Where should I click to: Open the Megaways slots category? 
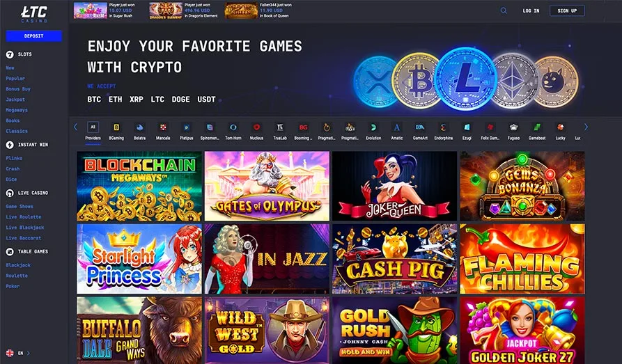pyautogui.click(x=17, y=110)
